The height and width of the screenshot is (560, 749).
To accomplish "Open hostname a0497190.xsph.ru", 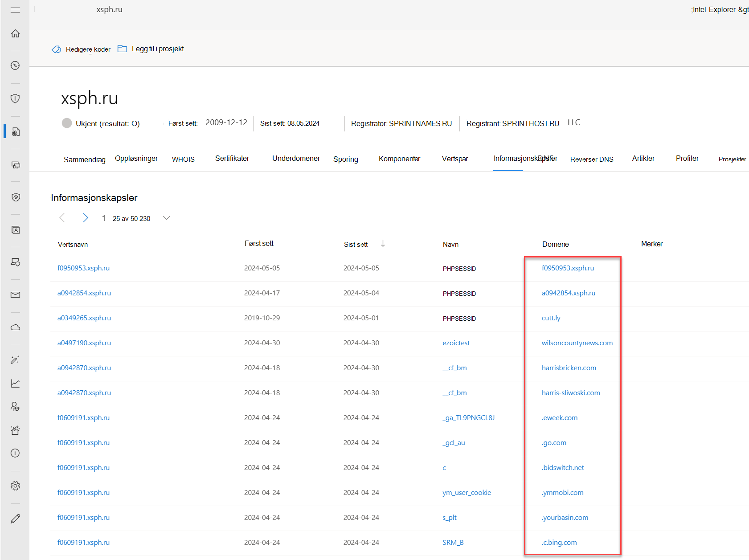I will point(84,343).
